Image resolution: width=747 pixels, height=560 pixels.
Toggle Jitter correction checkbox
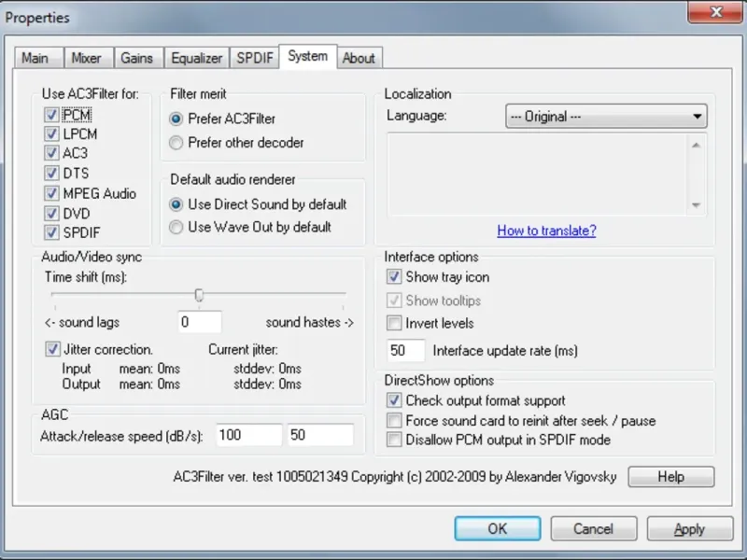52,349
